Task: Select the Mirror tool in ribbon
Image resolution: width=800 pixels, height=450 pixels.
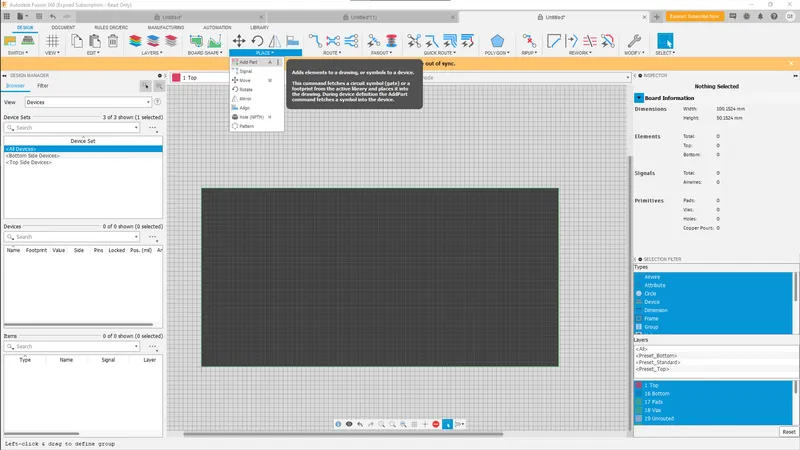Action: [x=274, y=41]
